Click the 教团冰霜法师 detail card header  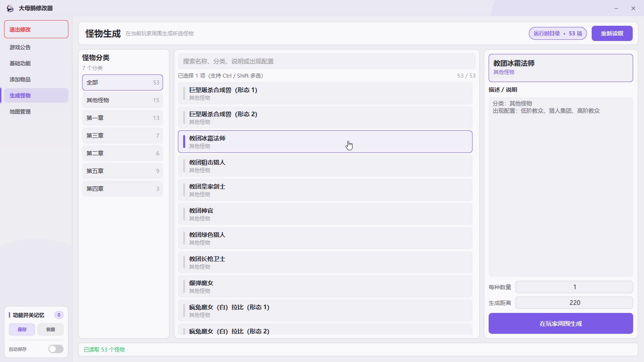561,68
